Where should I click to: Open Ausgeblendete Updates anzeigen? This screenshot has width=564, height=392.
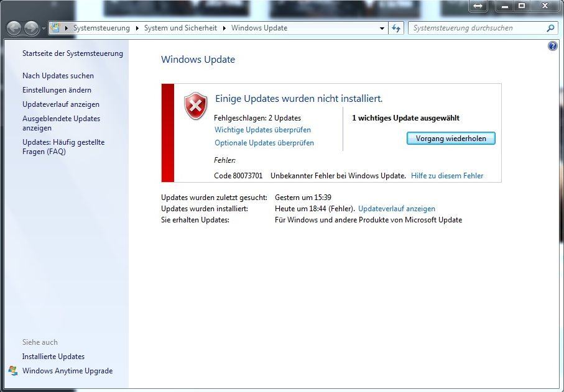[61, 123]
